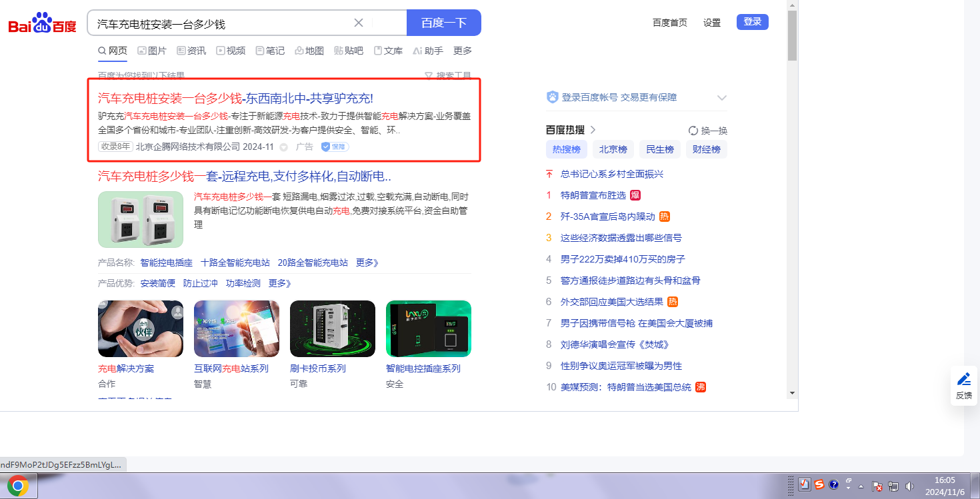Open the Ai 助手 tab
Screen dimensions: 980x499
point(428,51)
